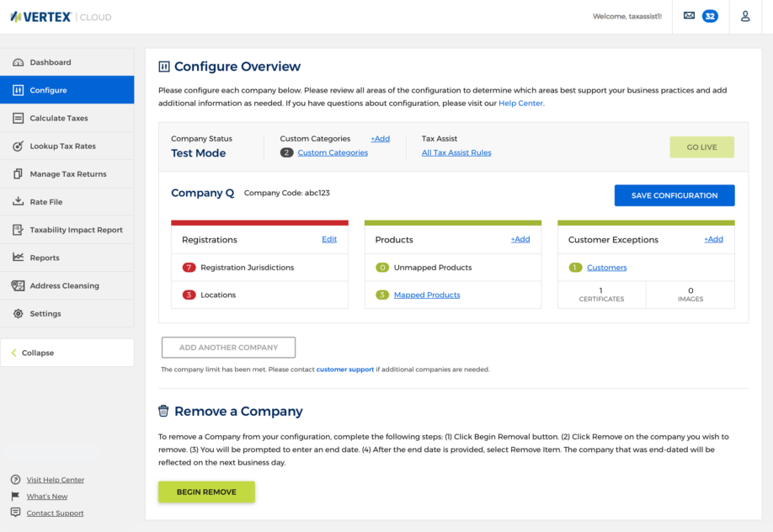The height and width of the screenshot is (532, 773).
Task: Click the Dashboard gauge icon
Action: point(19,62)
